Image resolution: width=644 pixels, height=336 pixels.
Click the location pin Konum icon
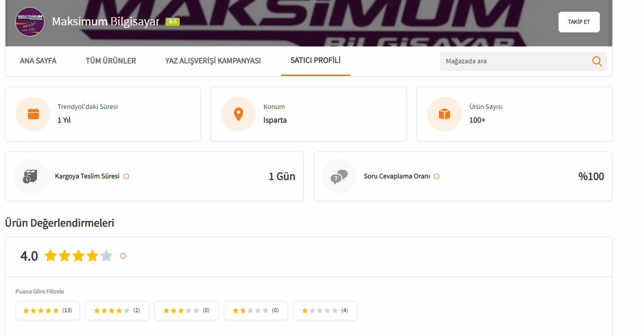[x=238, y=114]
